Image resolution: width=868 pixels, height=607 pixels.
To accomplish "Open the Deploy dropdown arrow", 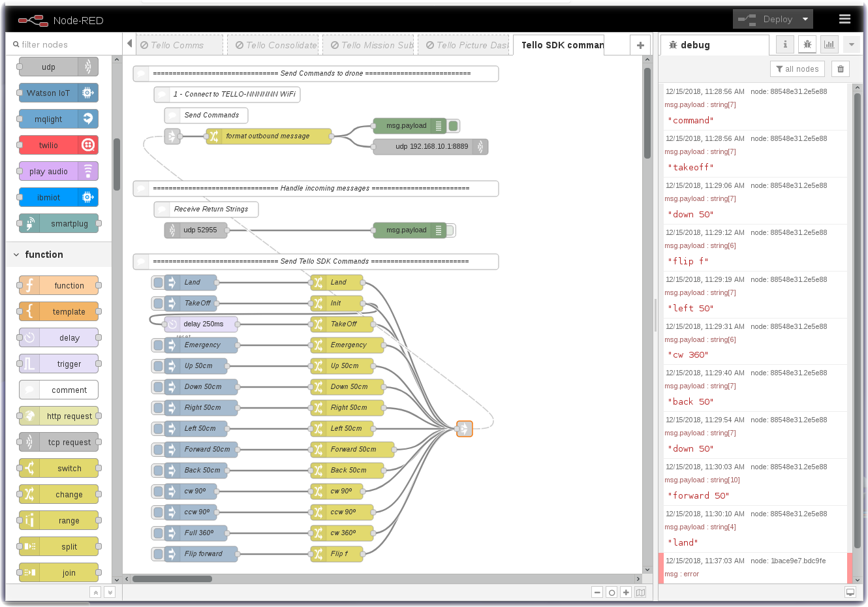I will (x=805, y=19).
